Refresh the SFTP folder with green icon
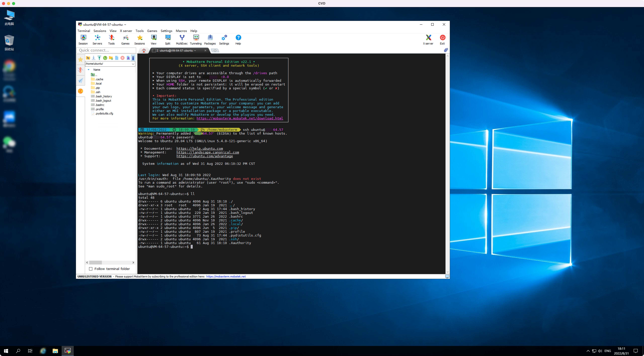The image size is (644, 356). tap(105, 58)
